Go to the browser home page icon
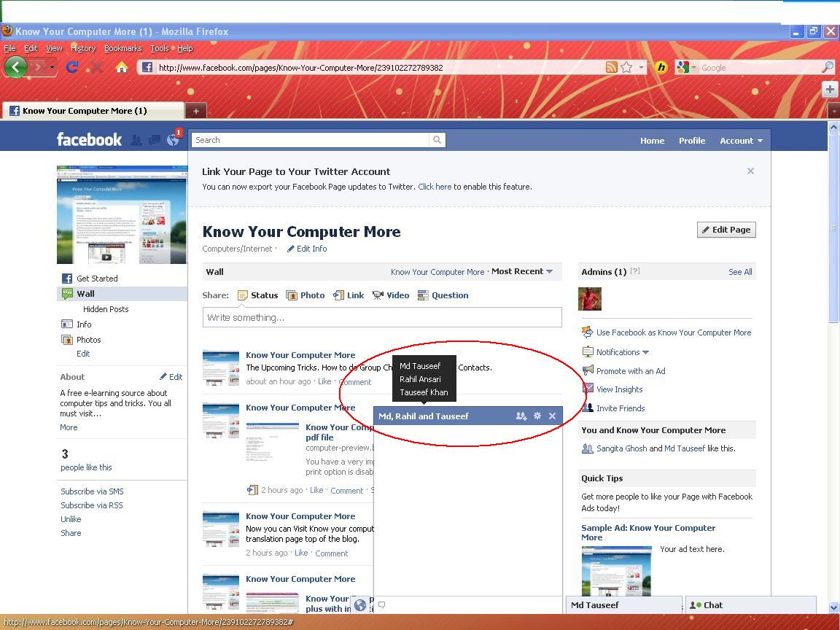 (x=122, y=67)
